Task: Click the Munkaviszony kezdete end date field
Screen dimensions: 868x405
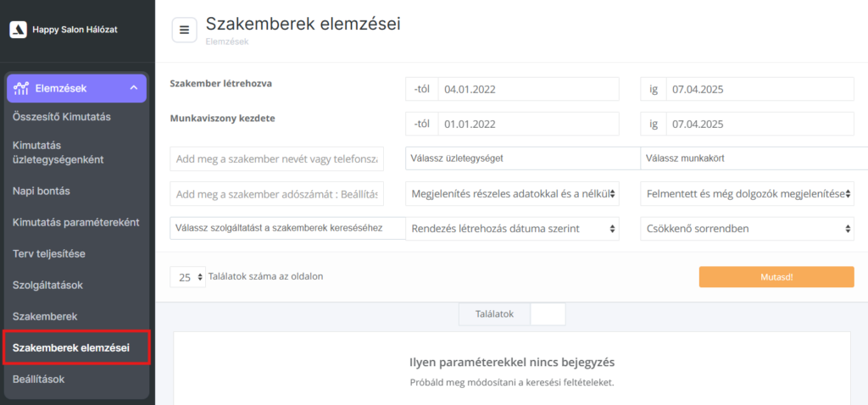Action: 759,124
